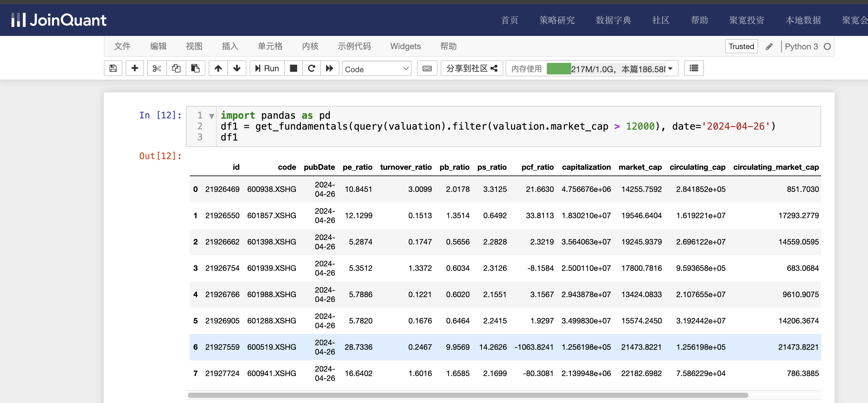Select the Code cell type dropdown
The image size is (868, 403).
click(x=376, y=69)
